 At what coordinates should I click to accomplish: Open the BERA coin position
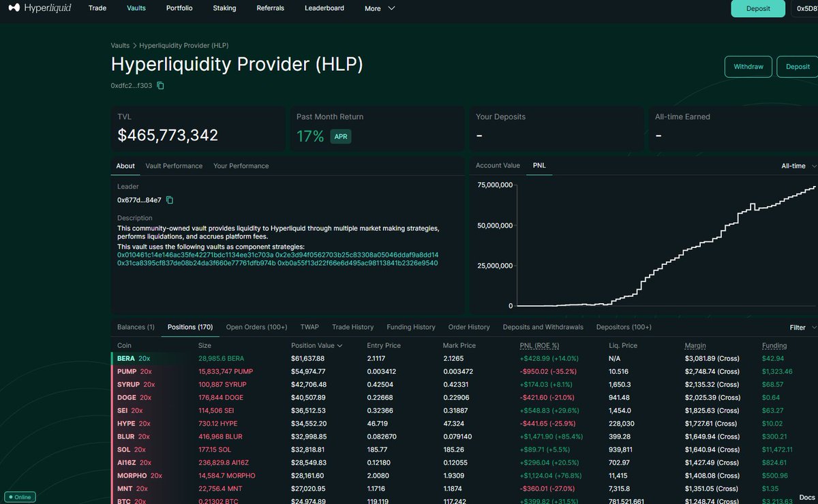pos(126,358)
